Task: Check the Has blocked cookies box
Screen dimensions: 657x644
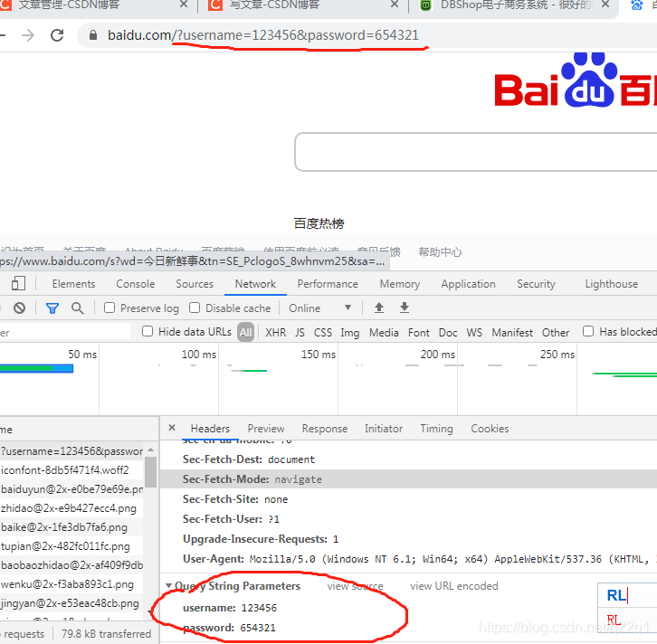Action: pyautogui.click(x=588, y=332)
